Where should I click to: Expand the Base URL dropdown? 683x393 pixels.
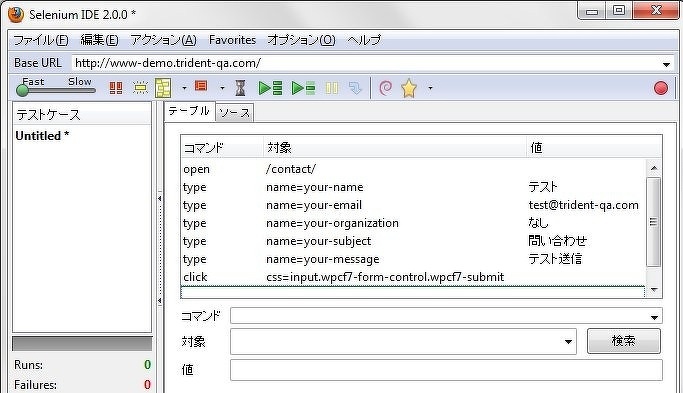(666, 64)
